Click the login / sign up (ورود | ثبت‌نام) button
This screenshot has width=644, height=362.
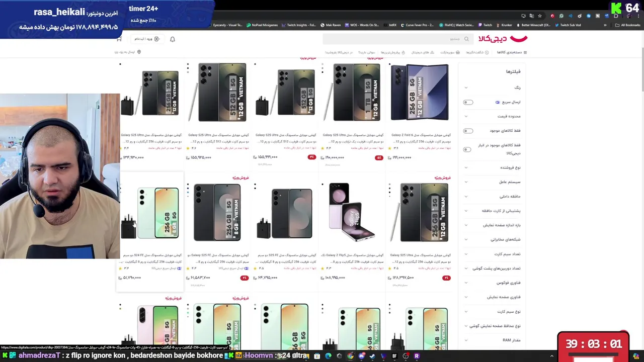(x=147, y=39)
